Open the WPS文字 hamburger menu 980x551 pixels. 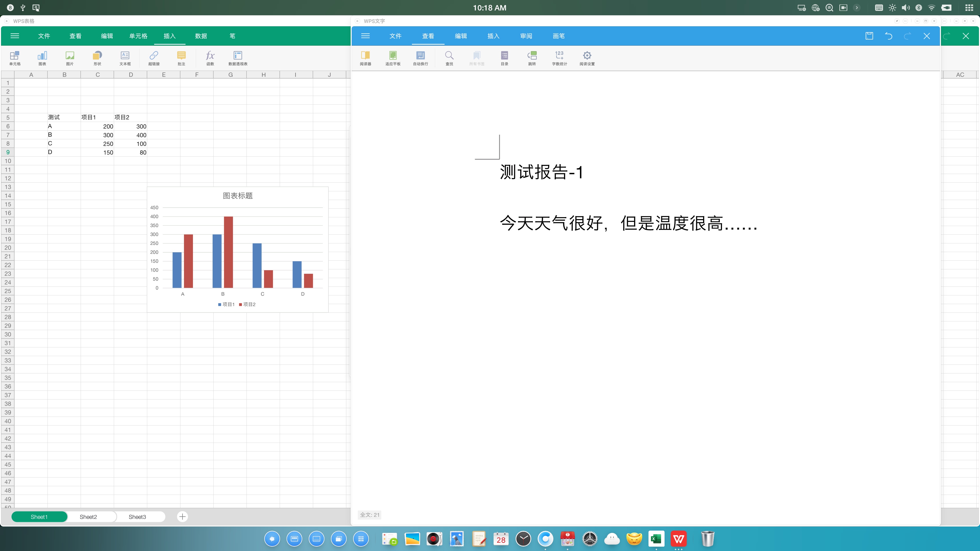point(365,36)
